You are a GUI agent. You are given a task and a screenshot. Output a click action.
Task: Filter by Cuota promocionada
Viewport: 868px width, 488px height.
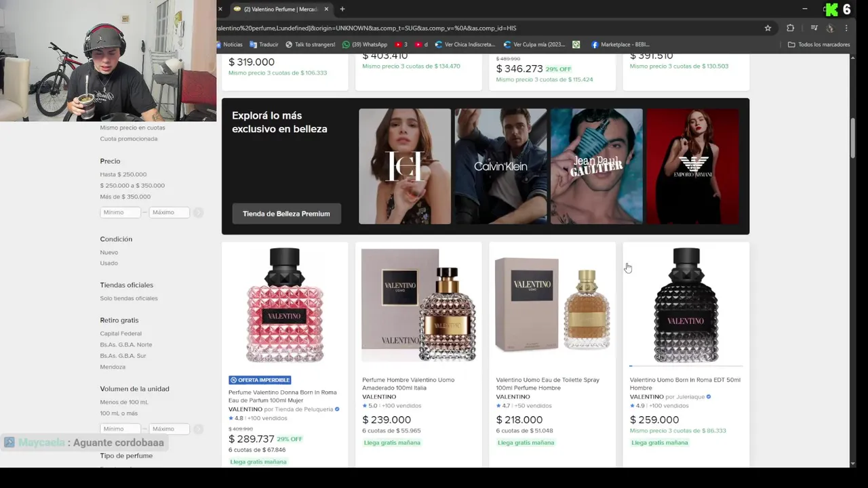click(129, 139)
